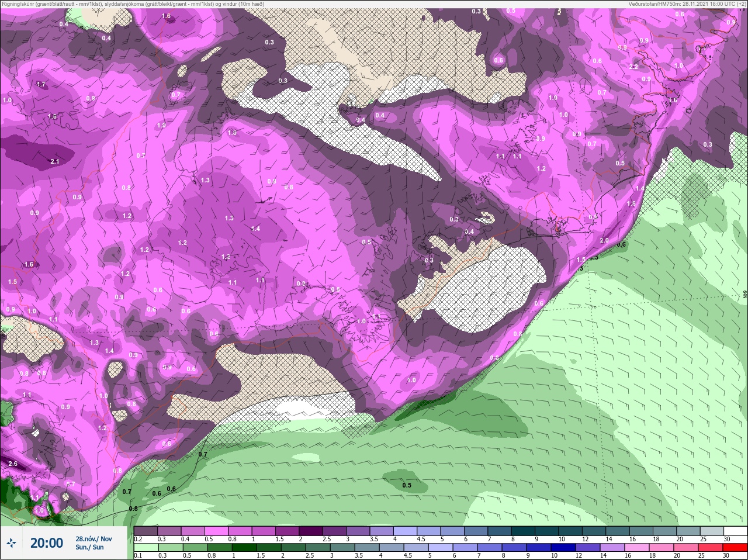The image size is (748, 560).
Task: Click the 2.0 precipitation value on the coast
Action: [x=604, y=240]
